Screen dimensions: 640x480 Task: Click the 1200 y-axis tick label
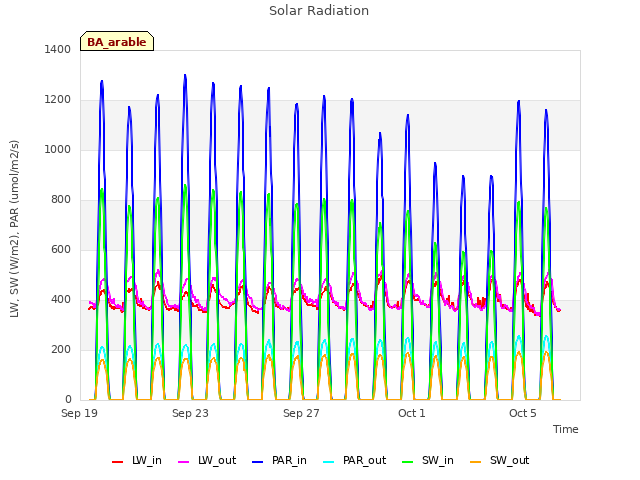[x=58, y=100]
